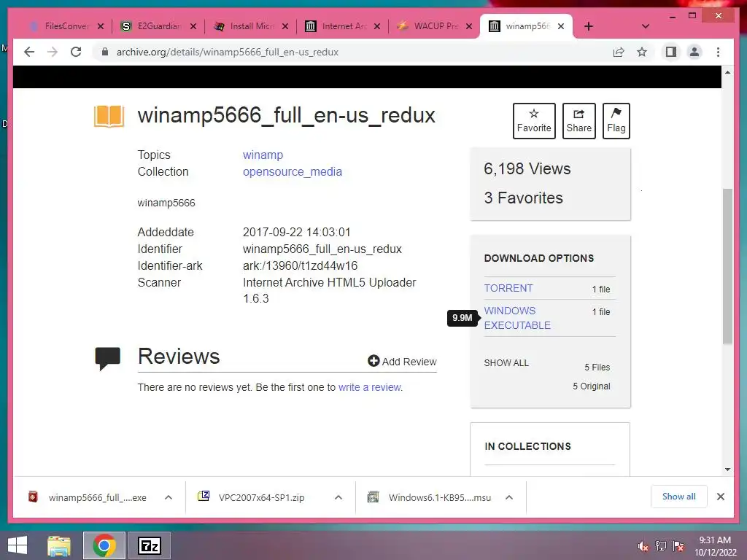Open File Explorer from taskbar
747x560 pixels.
59,545
